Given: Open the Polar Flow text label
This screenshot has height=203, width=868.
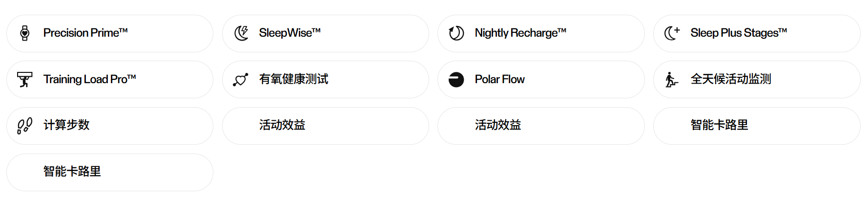Looking at the screenshot, I should [x=499, y=79].
